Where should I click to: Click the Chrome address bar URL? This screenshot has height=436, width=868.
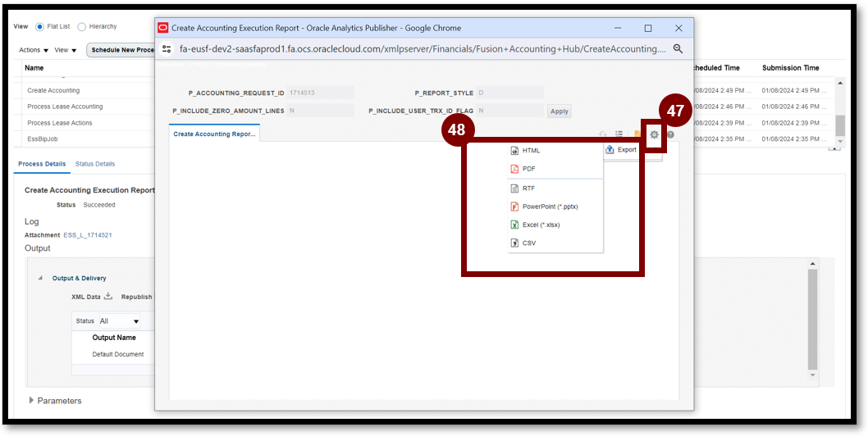tap(423, 48)
